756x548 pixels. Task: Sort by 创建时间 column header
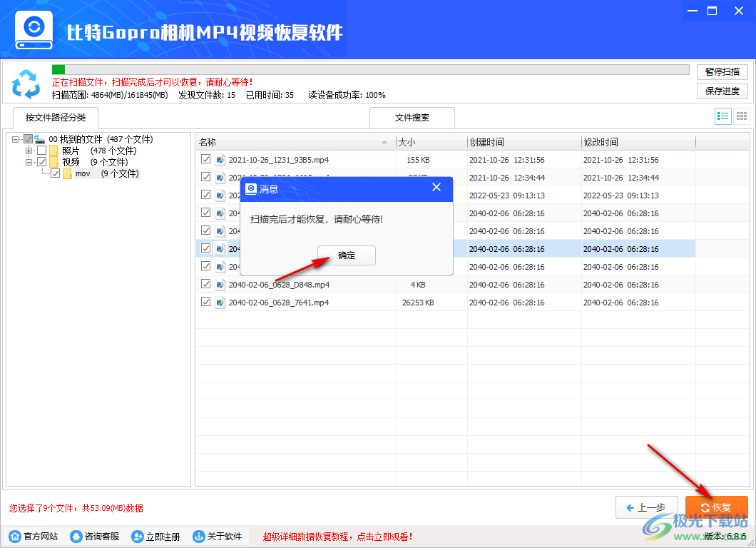point(525,142)
